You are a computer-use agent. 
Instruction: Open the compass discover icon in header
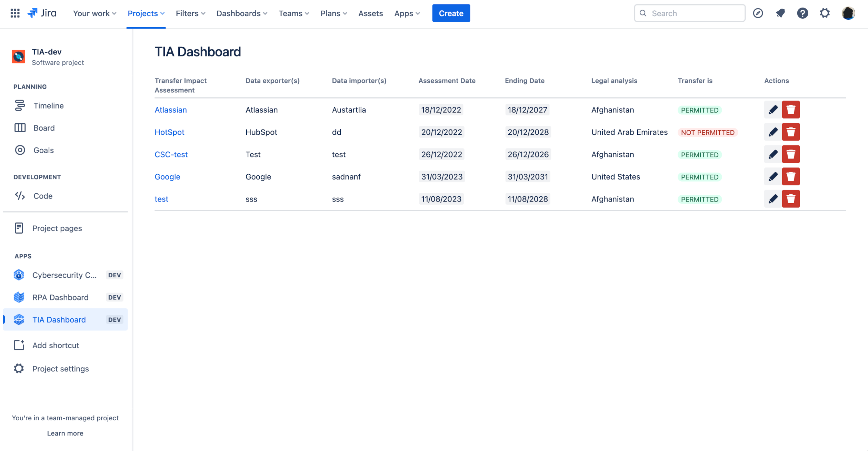(758, 13)
